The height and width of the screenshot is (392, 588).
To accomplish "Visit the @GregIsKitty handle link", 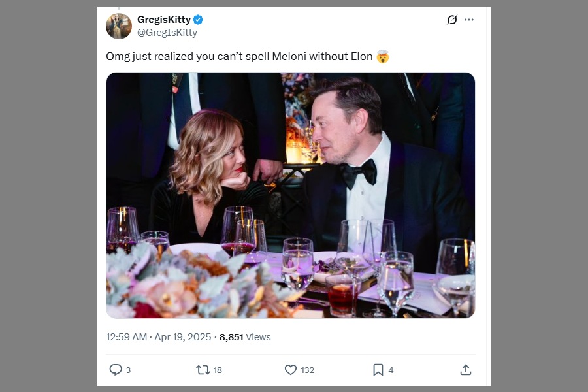I will tap(167, 33).
